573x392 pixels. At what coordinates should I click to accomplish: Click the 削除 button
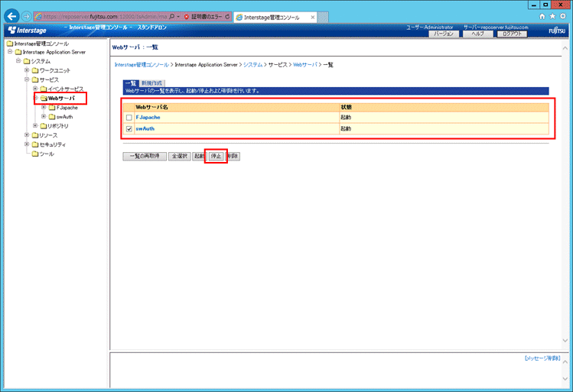click(233, 156)
